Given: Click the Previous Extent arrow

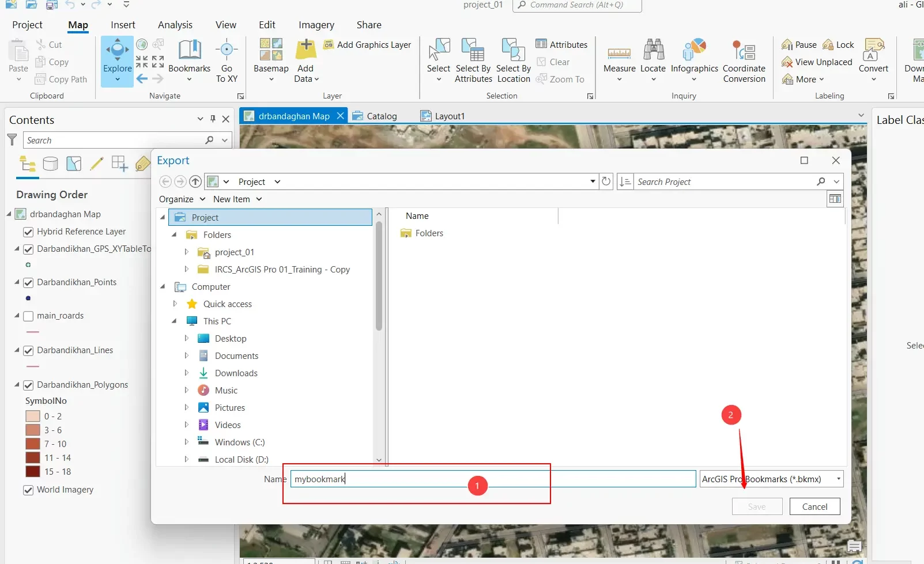Looking at the screenshot, I should point(142,79).
